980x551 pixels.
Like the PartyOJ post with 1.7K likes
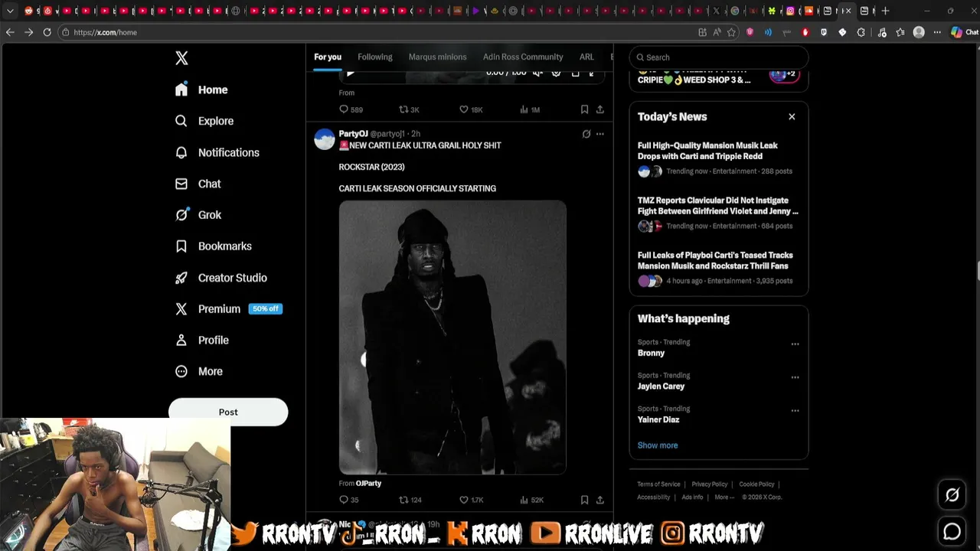point(472,500)
